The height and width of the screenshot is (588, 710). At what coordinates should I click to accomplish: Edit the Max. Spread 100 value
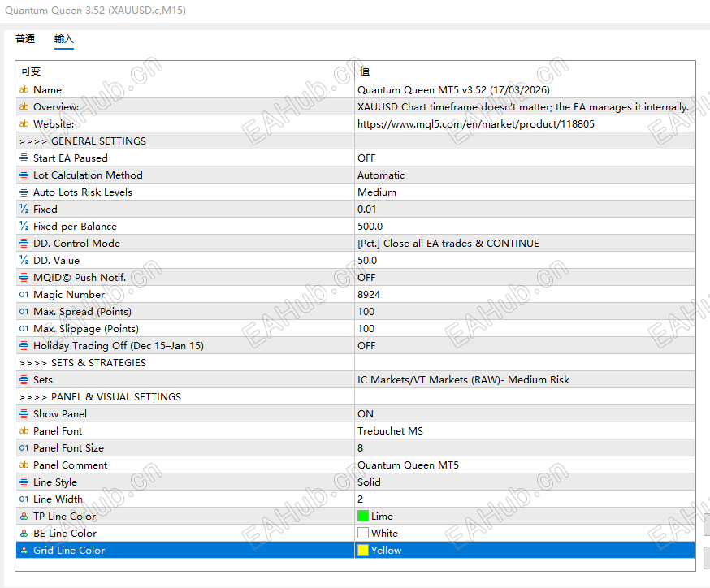tap(525, 311)
